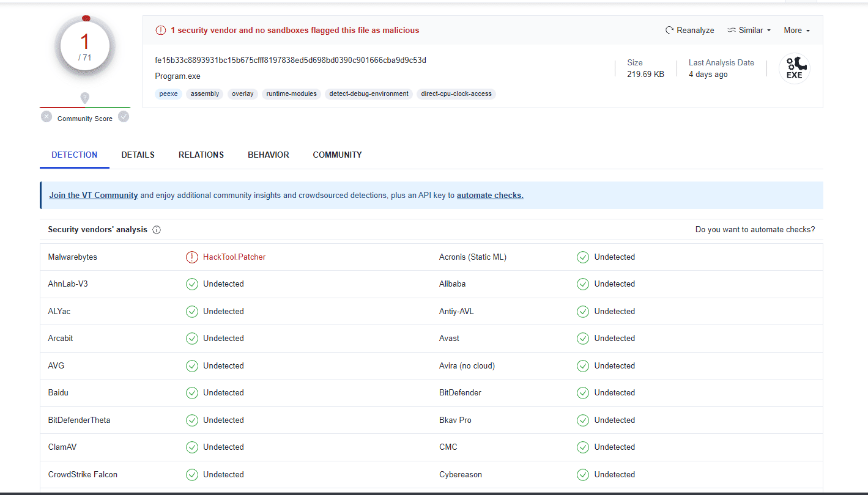Select the direct-cpu-clock-access tag
The image size is (868, 495).
[456, 94]
